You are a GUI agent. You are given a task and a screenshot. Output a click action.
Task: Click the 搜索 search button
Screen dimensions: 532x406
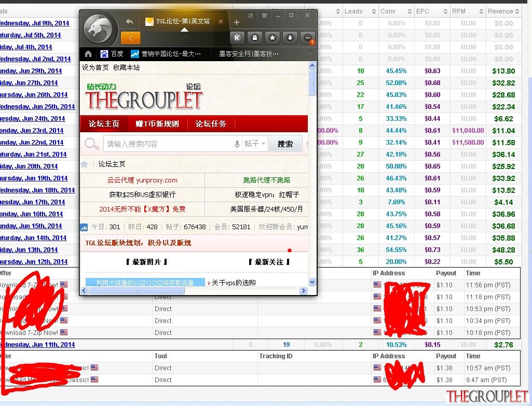coord(285,144)
